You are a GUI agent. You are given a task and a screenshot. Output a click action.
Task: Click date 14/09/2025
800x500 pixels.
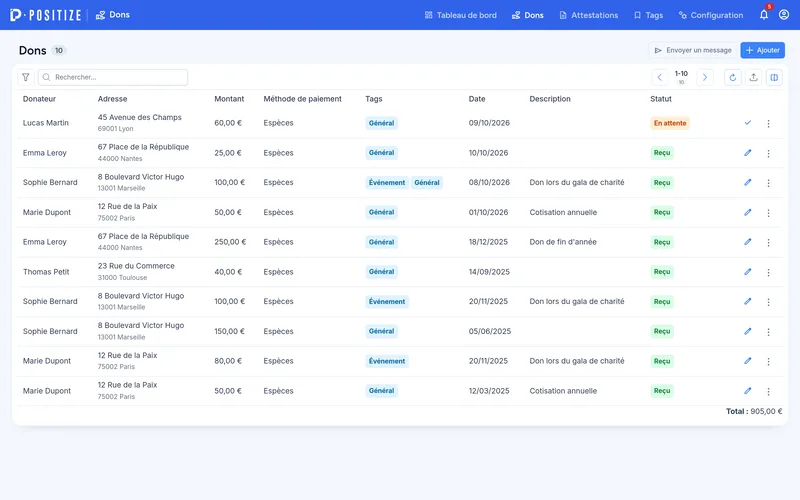(x=489, y=272)
